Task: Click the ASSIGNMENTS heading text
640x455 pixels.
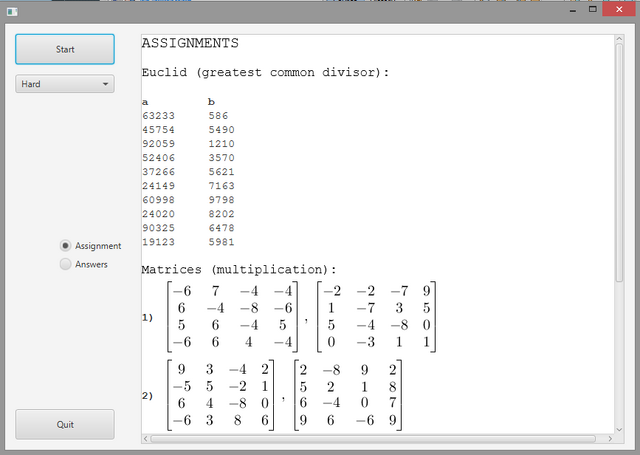Action: (190, 43)
